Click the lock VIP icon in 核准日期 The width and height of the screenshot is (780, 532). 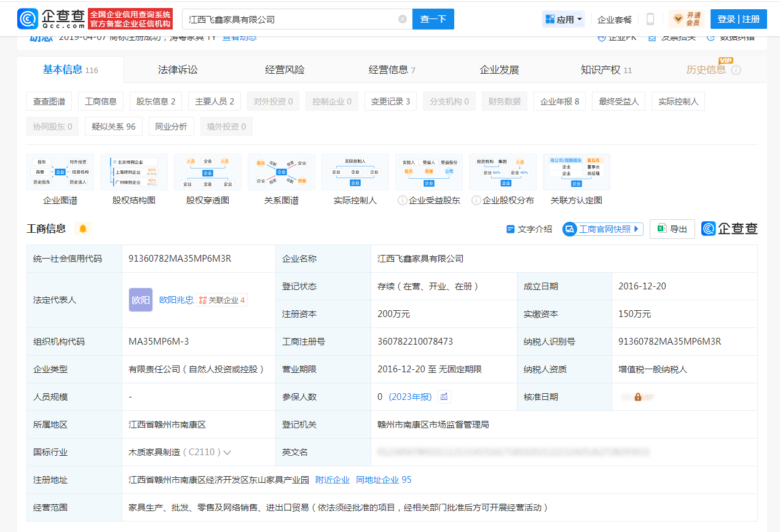(x=638, y=397)
